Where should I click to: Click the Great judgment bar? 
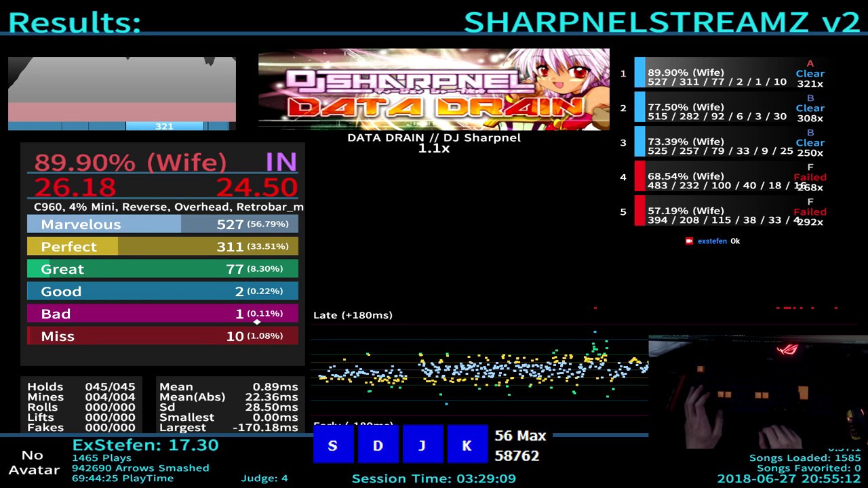coord(163,269)
